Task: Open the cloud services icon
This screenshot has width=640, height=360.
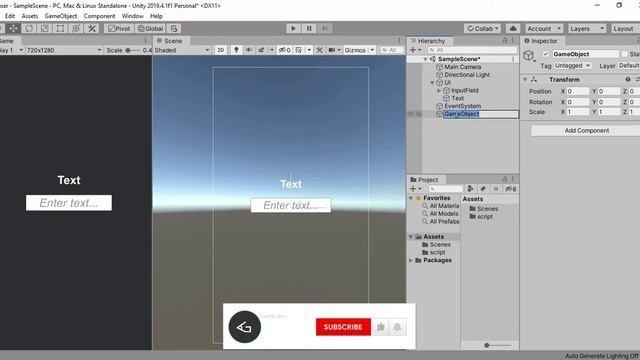Action: (x=513, y=28)
